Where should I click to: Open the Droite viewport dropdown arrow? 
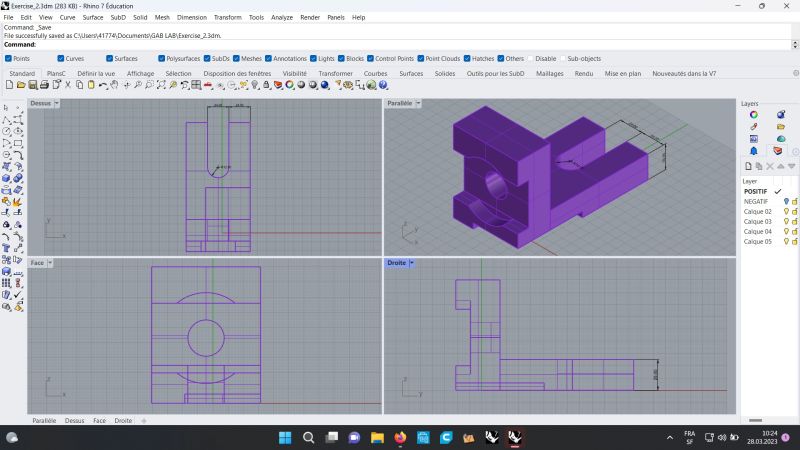pos(411,262)
